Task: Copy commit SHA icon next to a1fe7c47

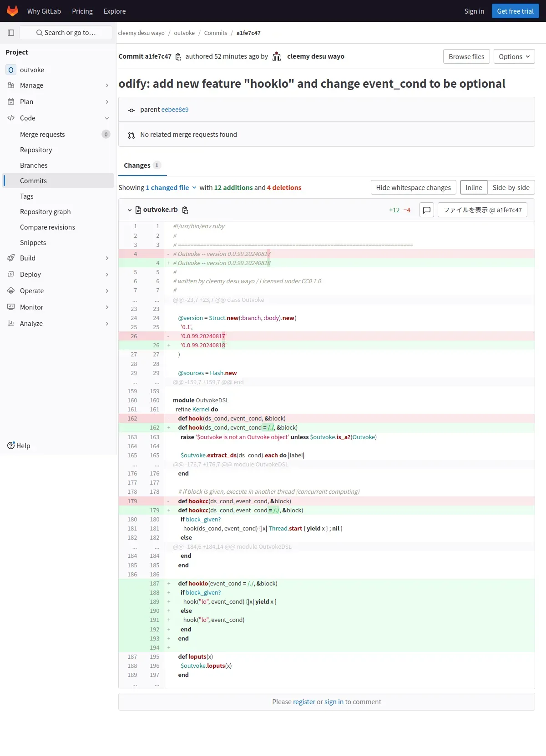Action: point(178,57)
